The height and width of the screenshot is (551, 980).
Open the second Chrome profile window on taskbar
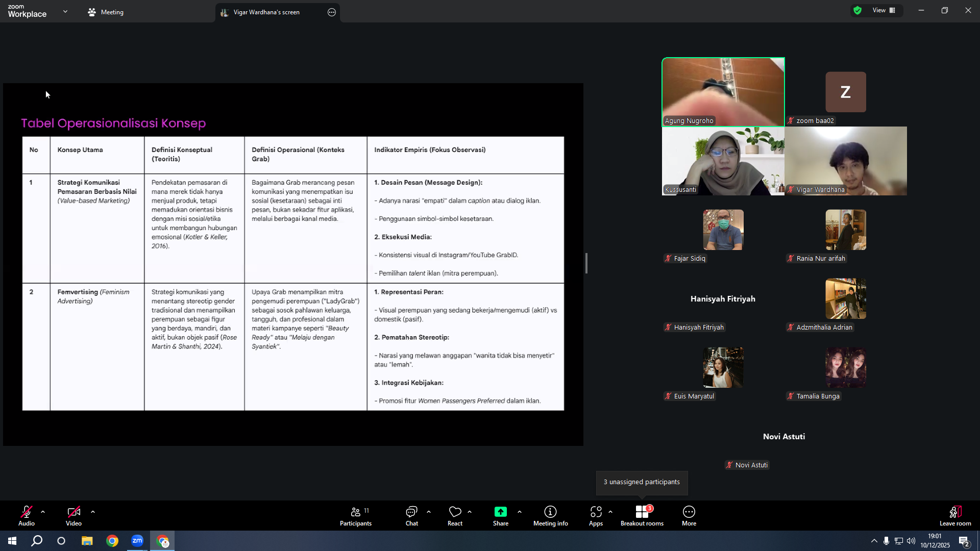point(162,541)
